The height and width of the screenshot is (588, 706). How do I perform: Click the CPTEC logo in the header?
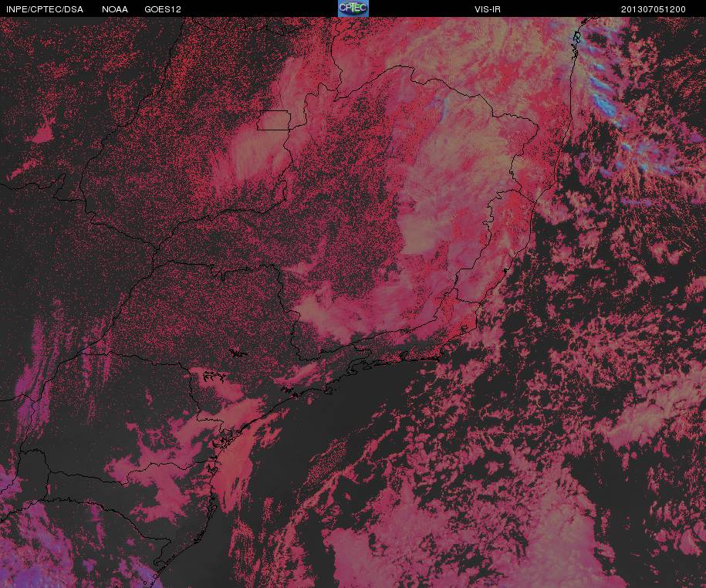coord(353,8)
